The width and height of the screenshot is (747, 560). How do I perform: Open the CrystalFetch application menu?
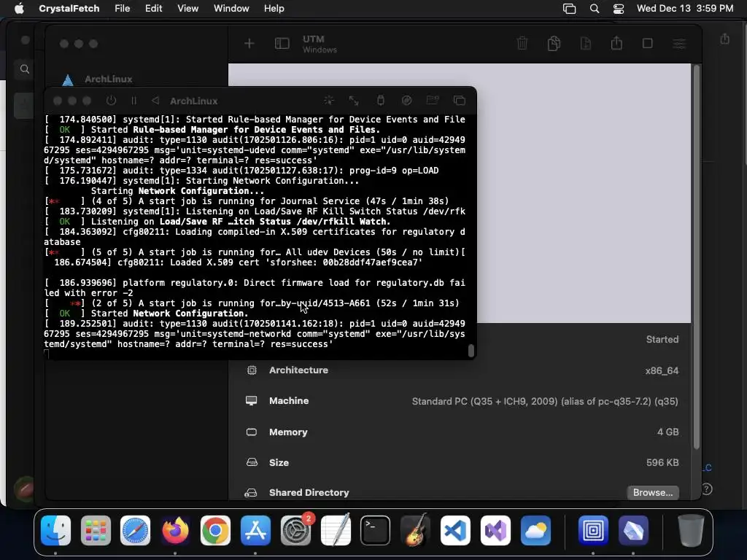coord(69,9)
